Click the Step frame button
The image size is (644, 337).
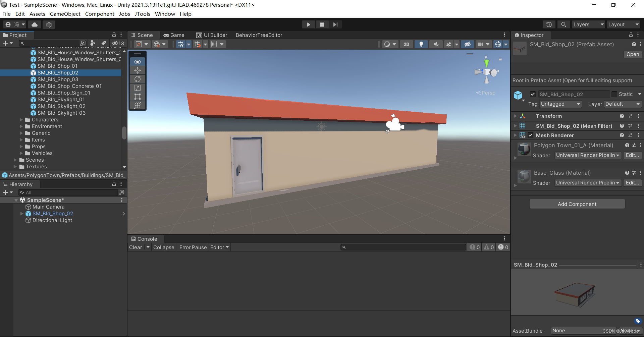(335, 24)
